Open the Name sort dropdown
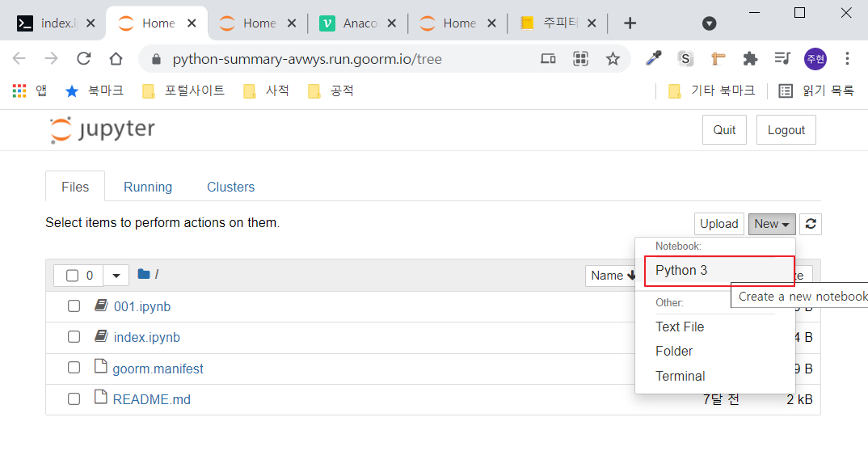The width and height of the screenshot is (868, 472). click(x=613, y=275)
